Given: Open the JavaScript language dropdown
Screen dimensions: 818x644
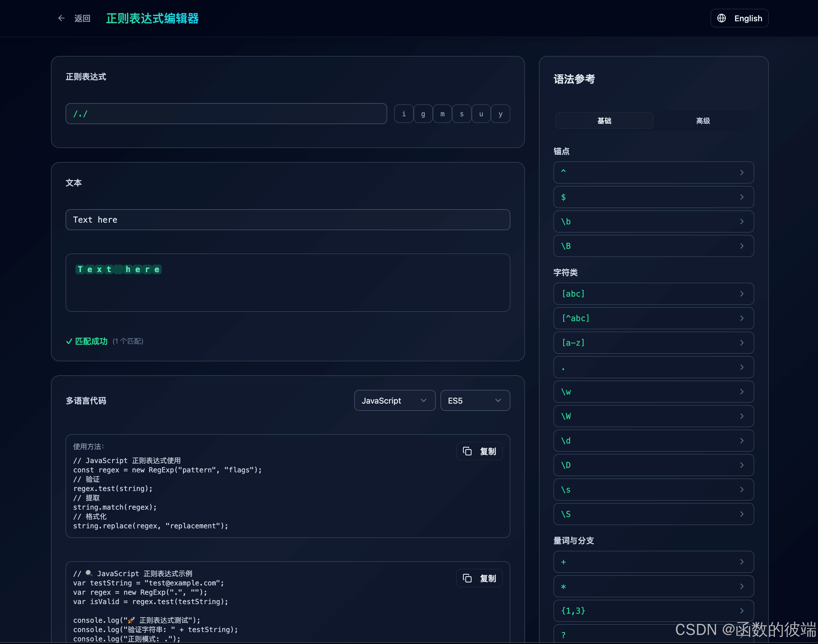Looking at the screenshot, I should 394,400.
